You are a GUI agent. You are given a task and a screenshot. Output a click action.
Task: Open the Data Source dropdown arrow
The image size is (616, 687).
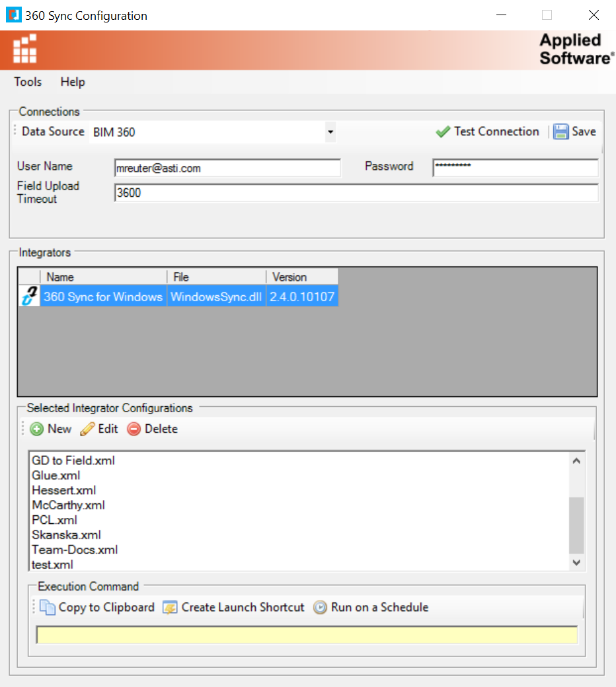coord(330,132)
